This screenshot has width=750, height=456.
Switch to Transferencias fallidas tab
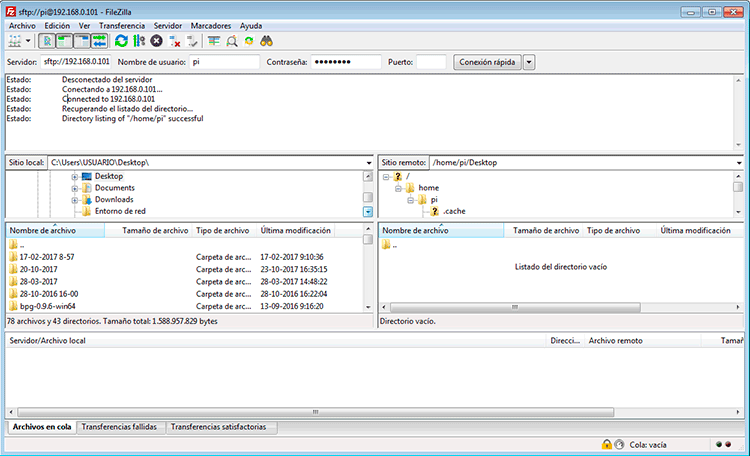[119, 427]
